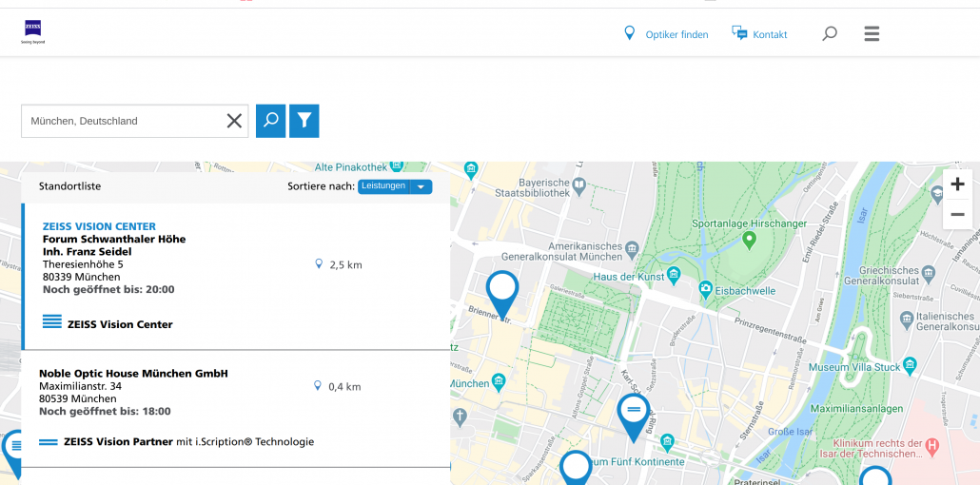Click the four-line ZEISS Vision Center icon
980x485 pixels.
tap(52, 321)
